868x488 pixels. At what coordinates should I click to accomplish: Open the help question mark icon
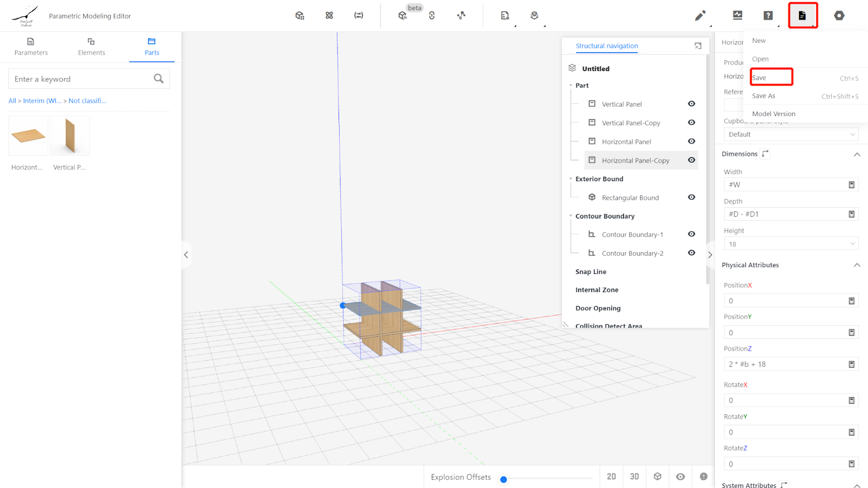point(768,16)
